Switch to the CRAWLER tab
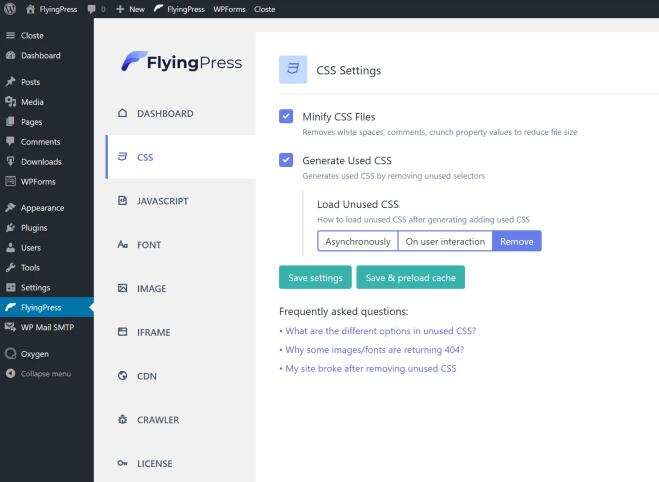The height and width of the screenshot is (482, 659). [x=181, y=419]
